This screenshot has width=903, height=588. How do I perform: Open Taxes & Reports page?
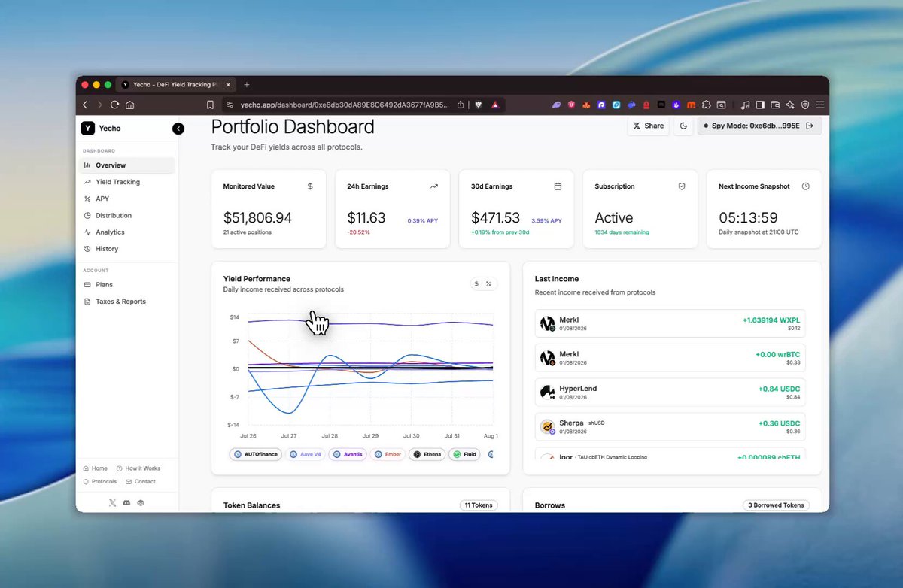coord(127,302)
